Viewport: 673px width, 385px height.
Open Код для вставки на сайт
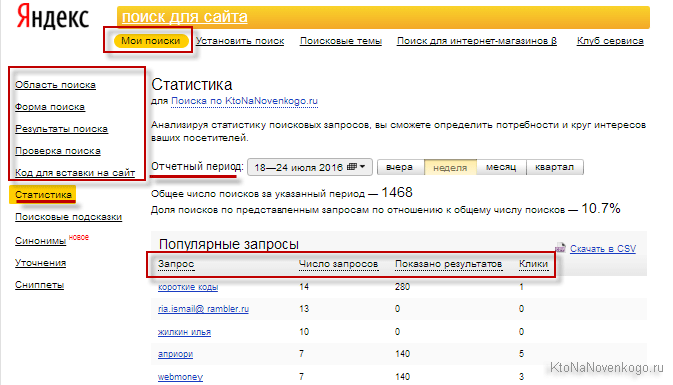[75, 173]
